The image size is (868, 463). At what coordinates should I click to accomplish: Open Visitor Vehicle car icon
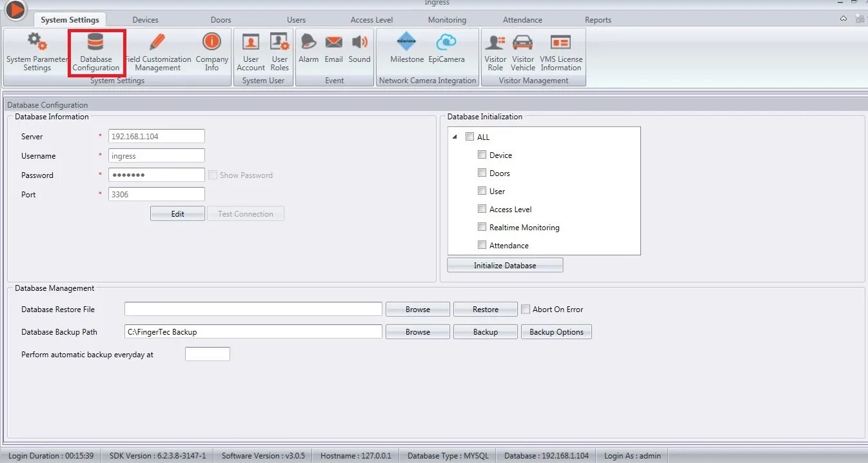tap(523, 43)
